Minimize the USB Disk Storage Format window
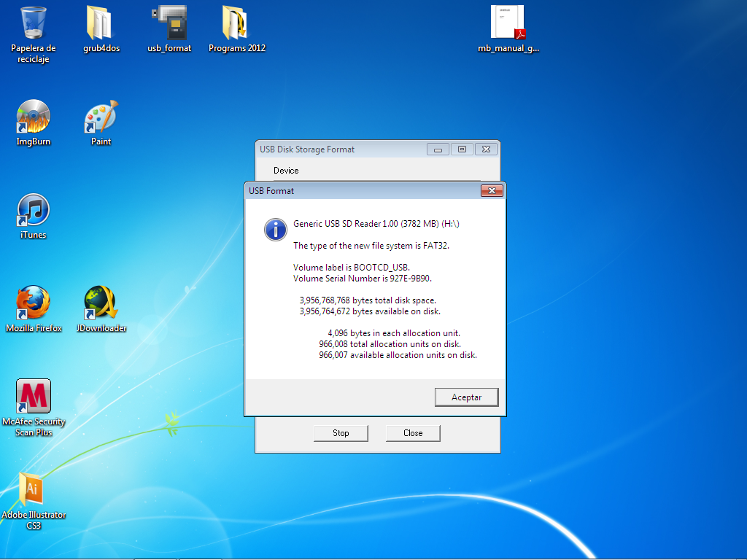Screen dimensions: 747x560 438,149
